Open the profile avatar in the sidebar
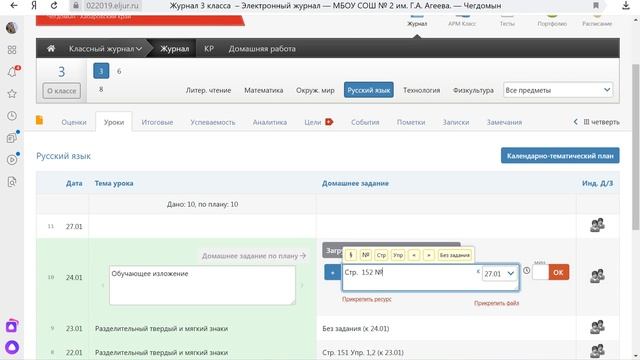 12,28
